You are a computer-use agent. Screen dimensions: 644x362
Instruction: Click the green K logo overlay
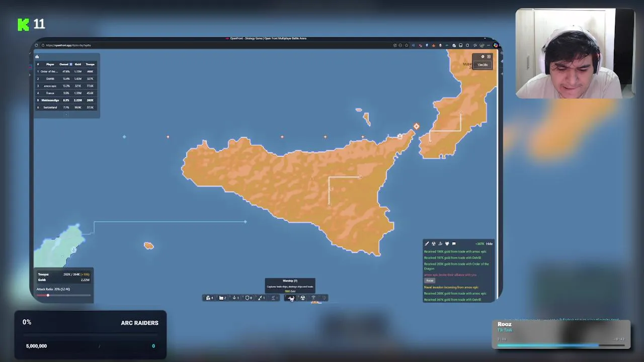click(x=23, y=25)
